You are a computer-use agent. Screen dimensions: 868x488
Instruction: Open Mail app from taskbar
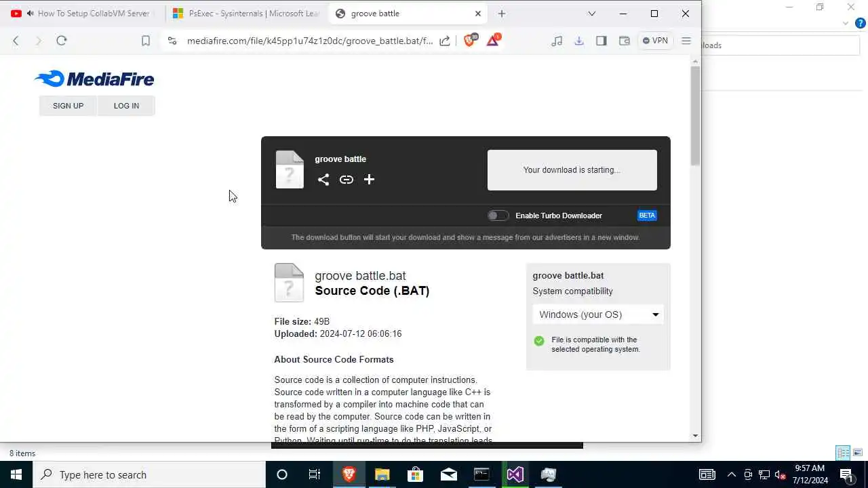click(448, 474)
